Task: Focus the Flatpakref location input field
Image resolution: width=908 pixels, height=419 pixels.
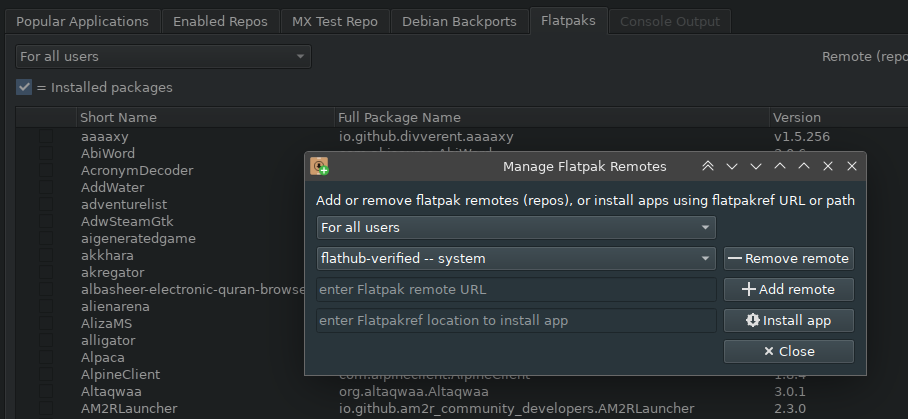Action: tap(516, 321)
